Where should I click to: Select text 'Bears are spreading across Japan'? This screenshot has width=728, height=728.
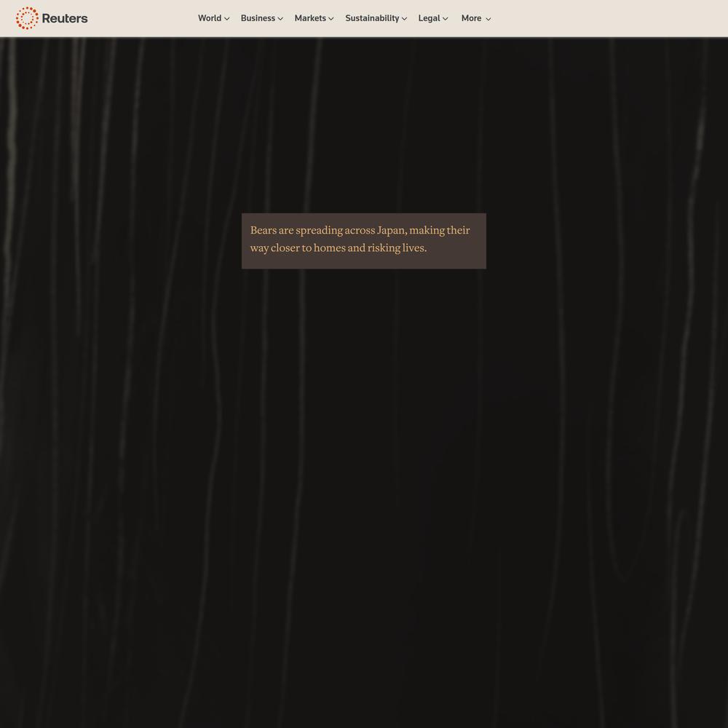click(328, 230)
